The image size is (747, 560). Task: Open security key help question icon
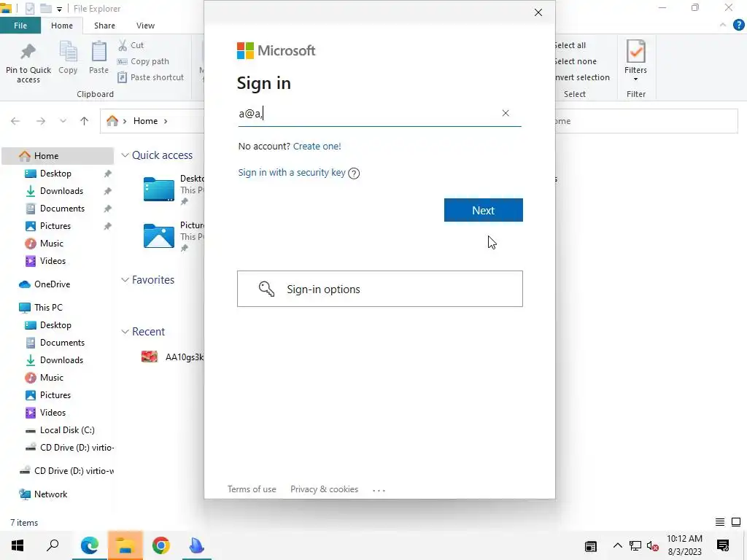coord(354,174)
